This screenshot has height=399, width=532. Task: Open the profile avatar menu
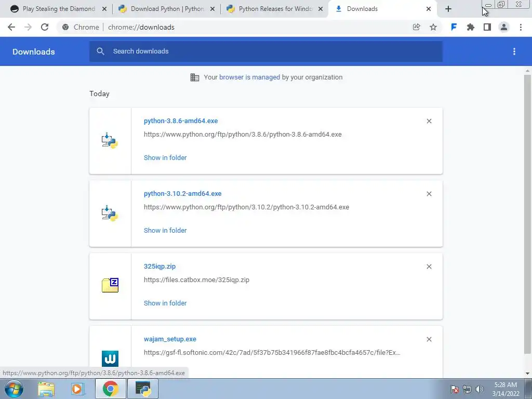(x=504, y=27)
